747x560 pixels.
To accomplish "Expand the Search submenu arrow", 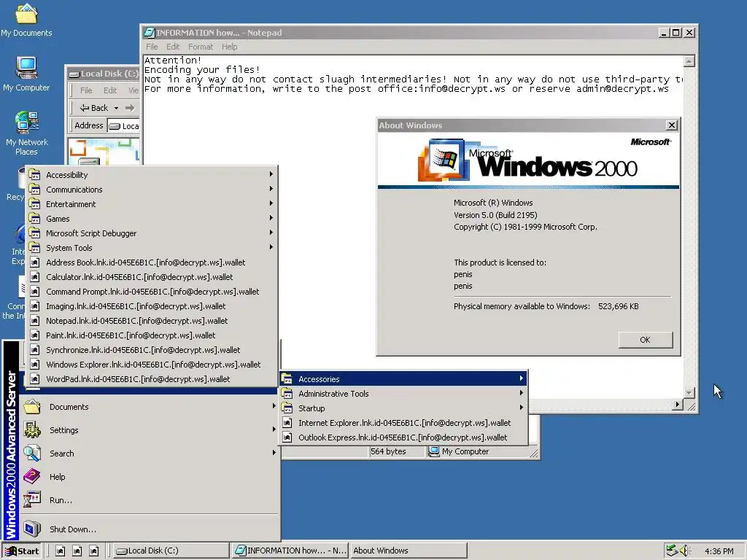I will click(274, 453).
